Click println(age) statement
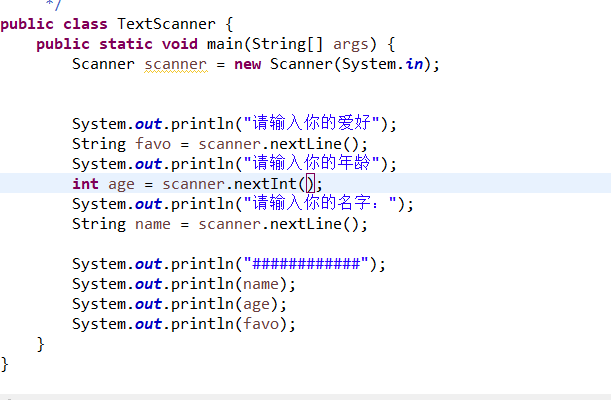 [179, 304]
